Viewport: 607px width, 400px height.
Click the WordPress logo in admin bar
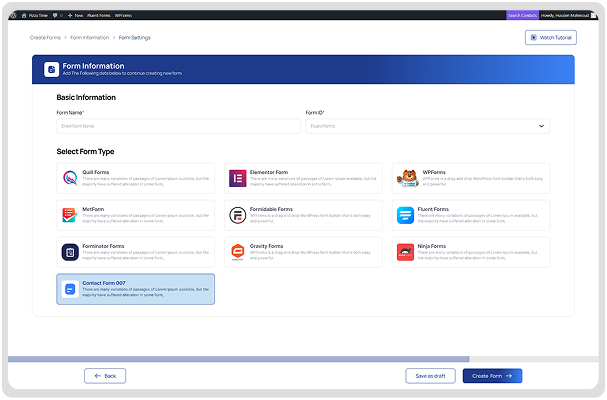coord(14,15)
